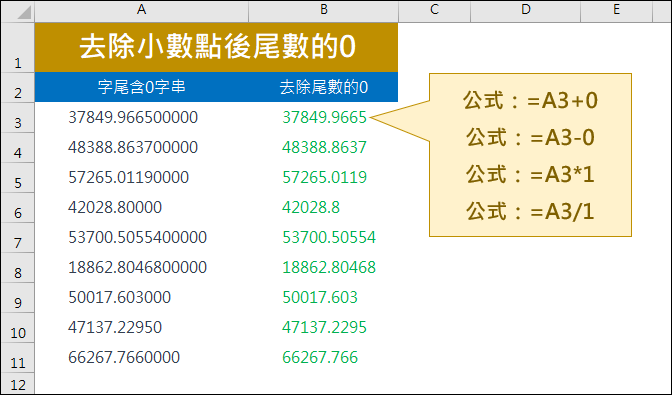
Task: Select cell with 48388.863700000
Action: pyautogui.click(x=141, y=147)
